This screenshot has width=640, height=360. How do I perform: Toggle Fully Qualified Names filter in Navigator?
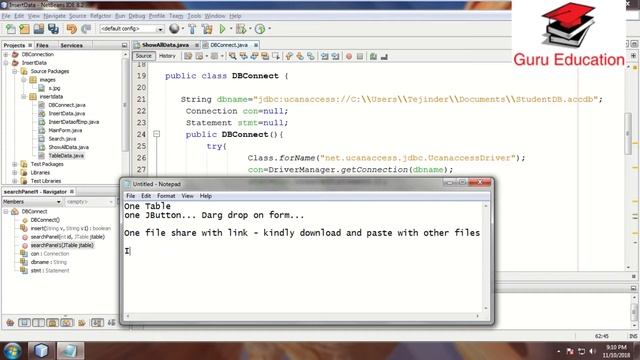[82, 323]
